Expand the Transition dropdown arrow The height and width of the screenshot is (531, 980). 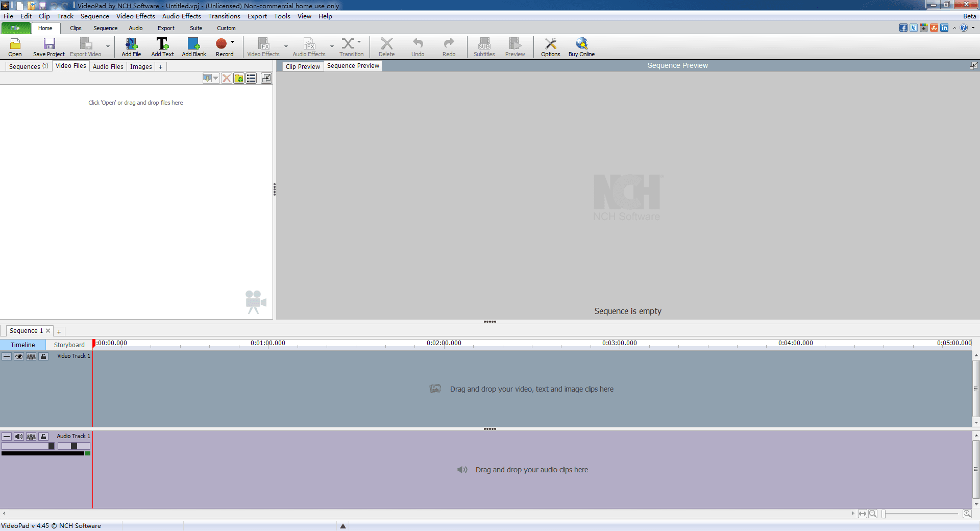[359, 42]
